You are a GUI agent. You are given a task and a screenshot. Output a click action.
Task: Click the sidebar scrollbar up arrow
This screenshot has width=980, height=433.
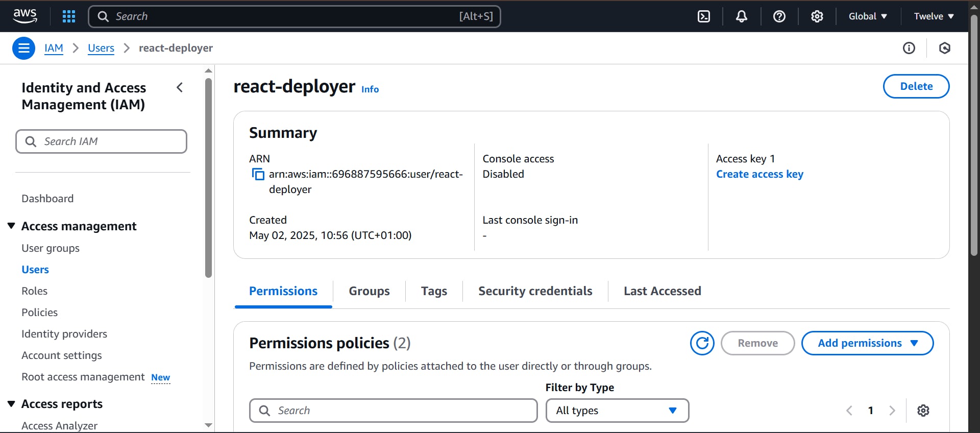tap(208, 70)
